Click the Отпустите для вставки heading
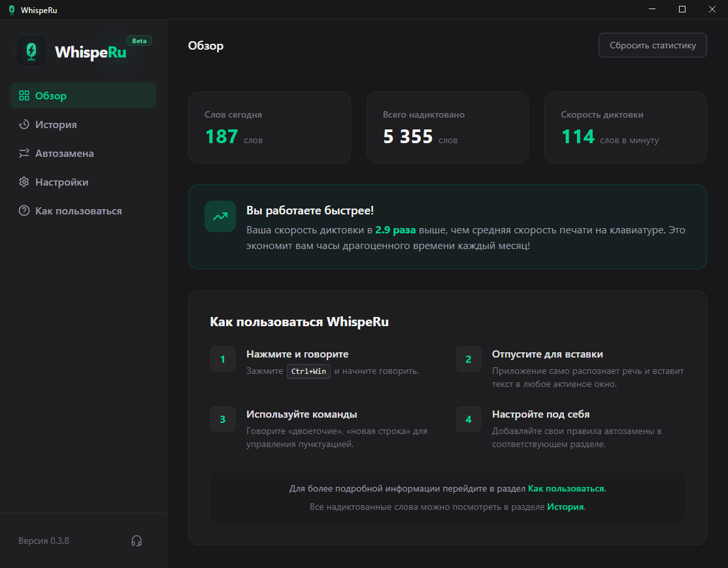Image resolution: width=728 pixels, height=568 pixels. point(548,354)
